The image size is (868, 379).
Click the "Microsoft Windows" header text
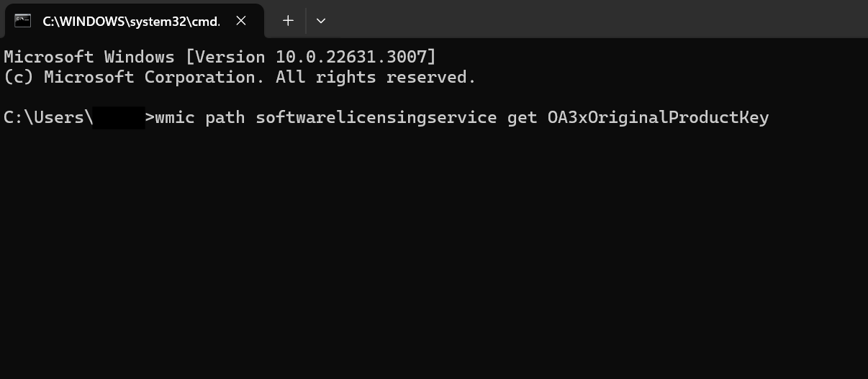tap(89, 57)
